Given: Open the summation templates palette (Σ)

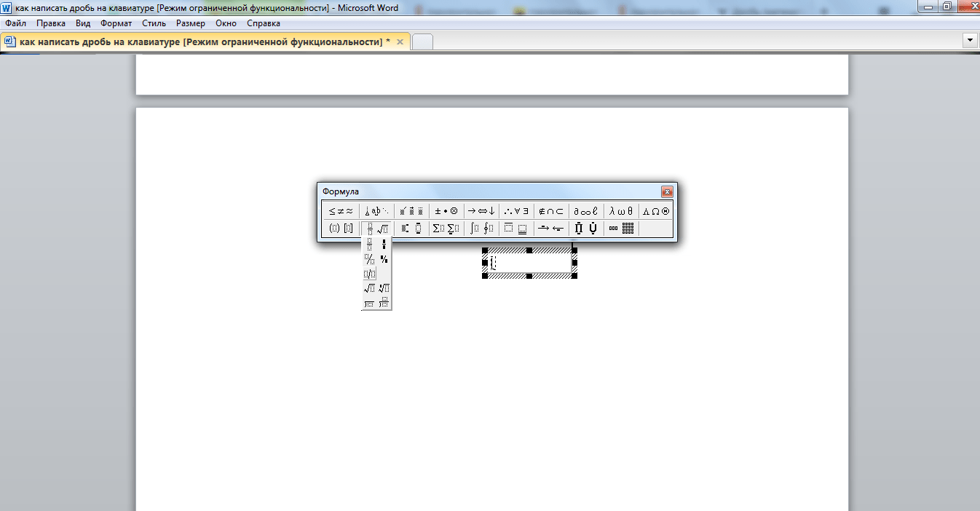Looking at the screenshot, I should [446, 229].
